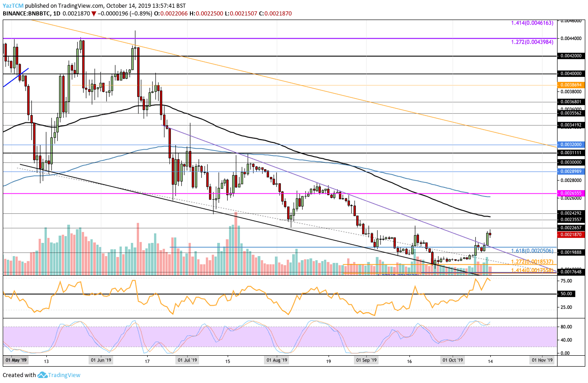Click the '01 Aug '19' date label

pyautogui.click(x=276, y=360)
